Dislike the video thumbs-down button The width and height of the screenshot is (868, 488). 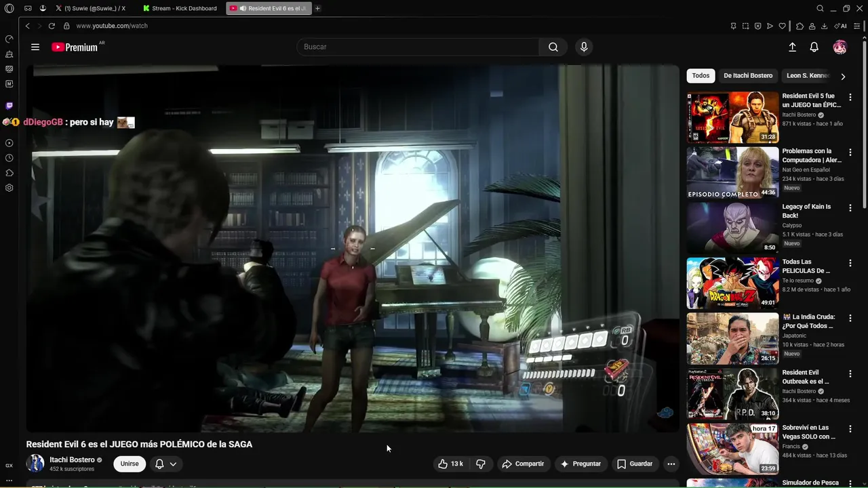tap(480, 464)
